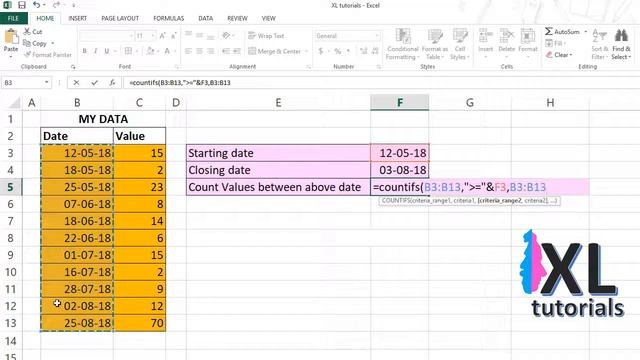
Task: Click cell F3 with 12-05-18
Action: pyautogui.click(x=400, y=153)
